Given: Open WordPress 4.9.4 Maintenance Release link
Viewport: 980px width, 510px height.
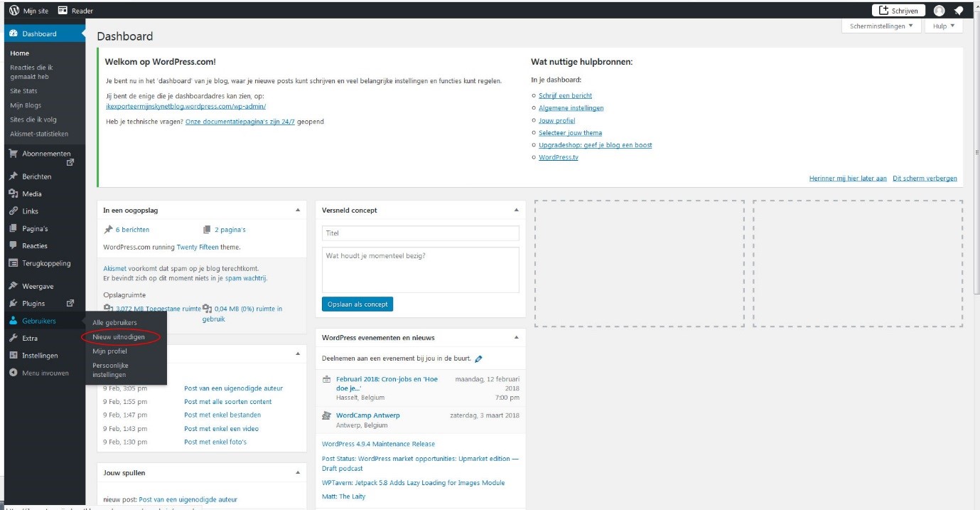Looking at the screenshot, I should (x=378, y=444).
